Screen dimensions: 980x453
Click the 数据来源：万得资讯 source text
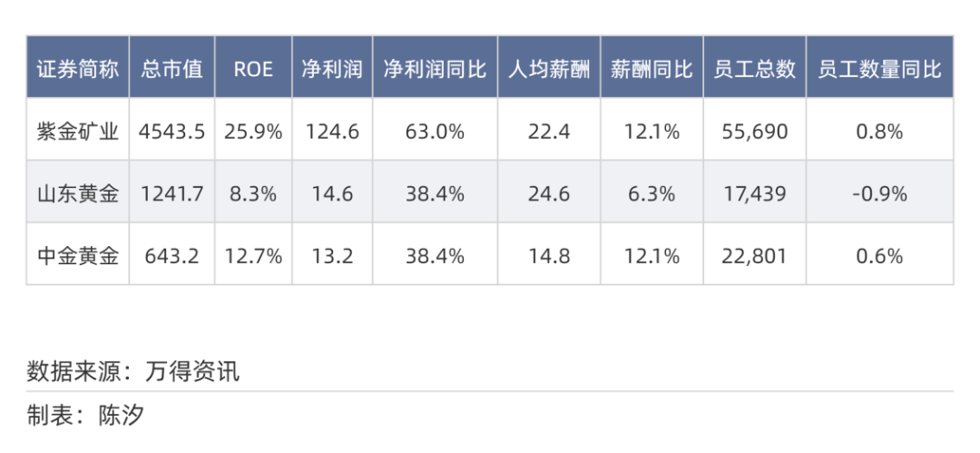133,371
